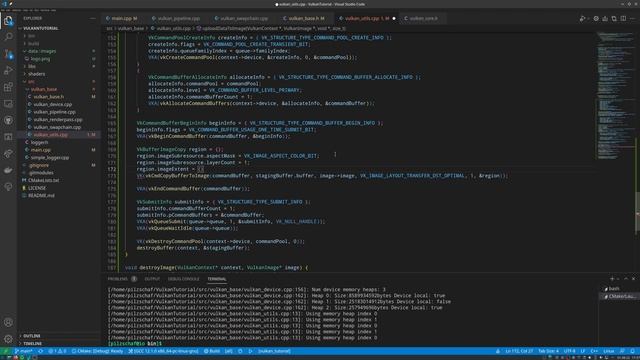Open the PROBLEMS panel tab
Viewport: 640px width, 360px height.
(122, 279)
